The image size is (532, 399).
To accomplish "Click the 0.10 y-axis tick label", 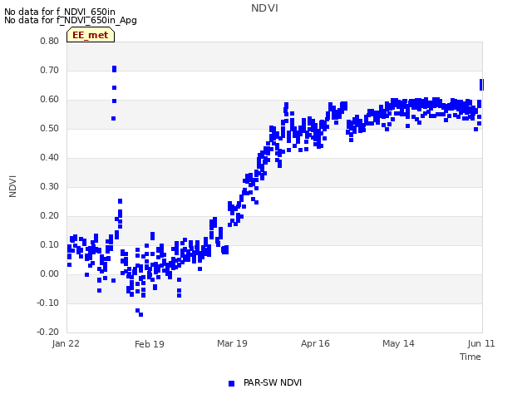I will (x=50, y=244).
